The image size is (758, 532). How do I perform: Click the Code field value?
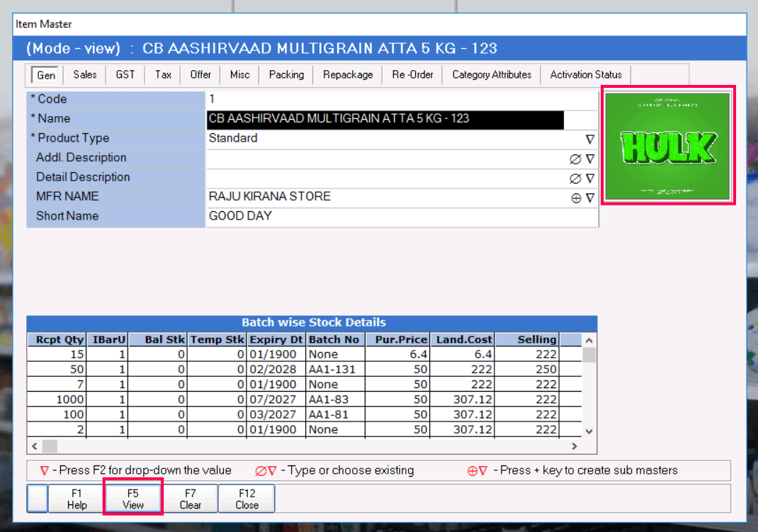coord(402,100)
